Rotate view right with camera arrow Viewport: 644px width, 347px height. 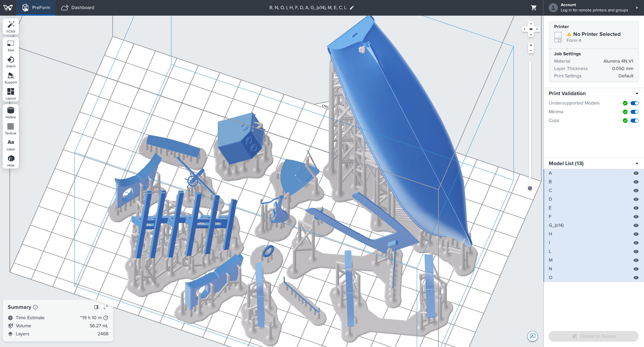537,29
